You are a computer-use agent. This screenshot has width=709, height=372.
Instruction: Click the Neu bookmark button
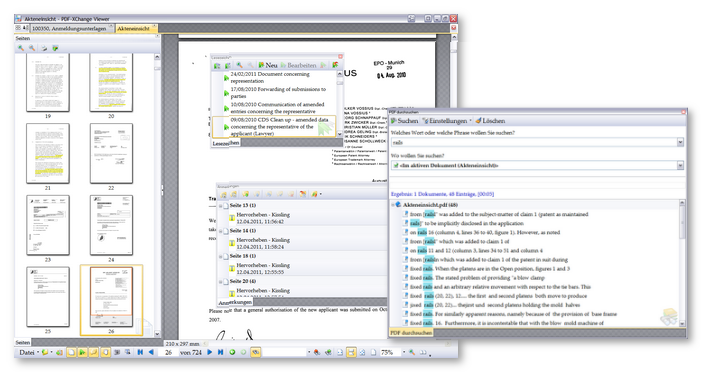point(268,65)
